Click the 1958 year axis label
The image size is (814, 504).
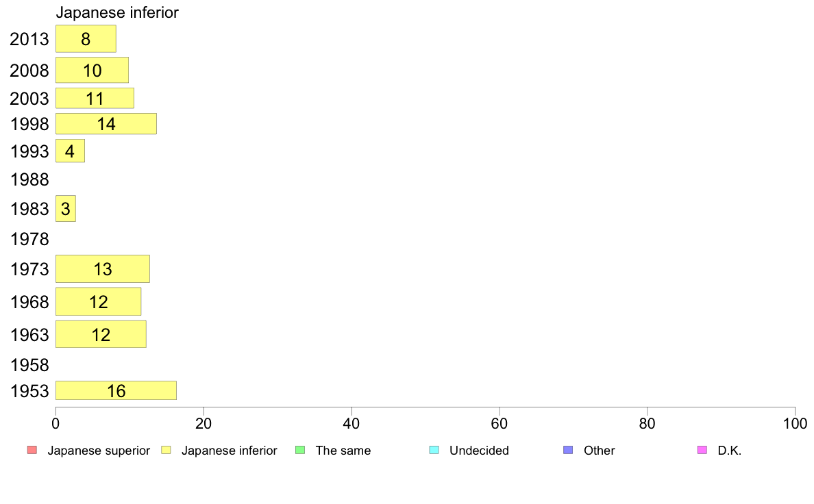pyautogui.click(x=29, y=365)
